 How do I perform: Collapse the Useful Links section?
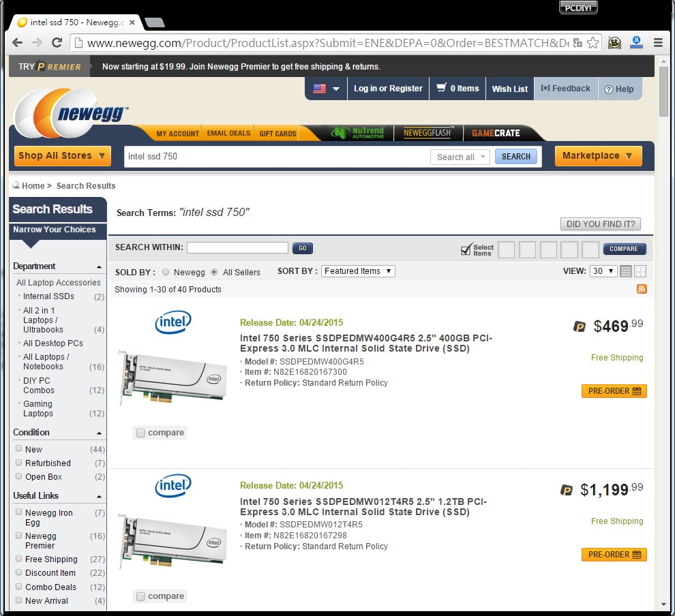99,497
